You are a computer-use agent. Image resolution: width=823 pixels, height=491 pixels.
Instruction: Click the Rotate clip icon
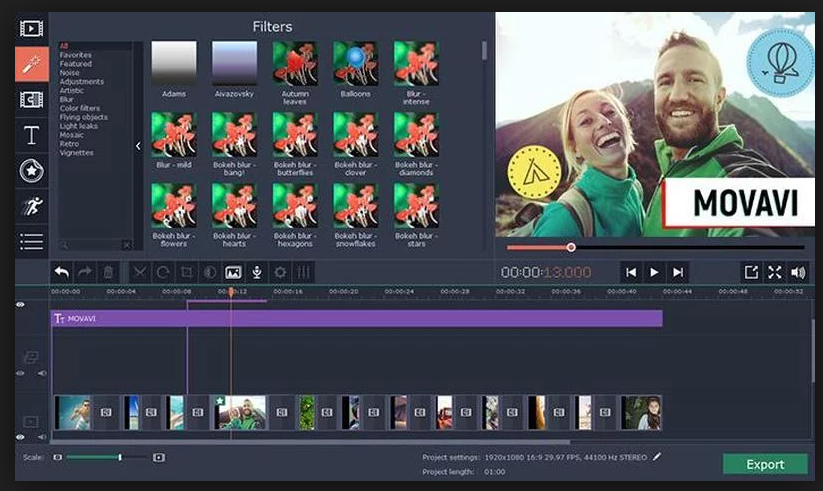click(163, 272)
